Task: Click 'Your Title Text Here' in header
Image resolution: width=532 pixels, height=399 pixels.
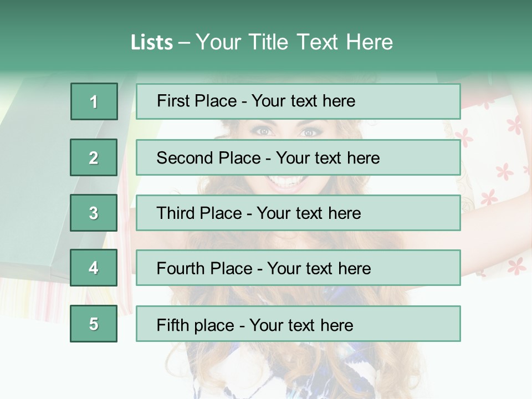Action: tap(294, 42)
